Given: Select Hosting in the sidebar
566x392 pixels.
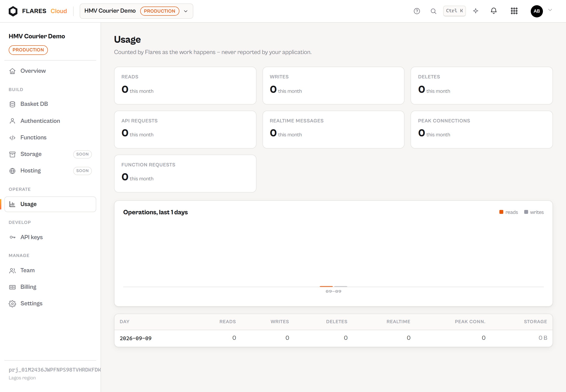Looking at the screenshot, I should pyautogui.click(x=50, y=171).
